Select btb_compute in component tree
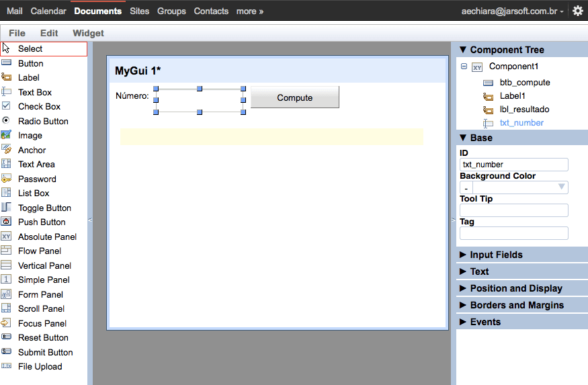The image size is (588, 385). pos(525,83)
